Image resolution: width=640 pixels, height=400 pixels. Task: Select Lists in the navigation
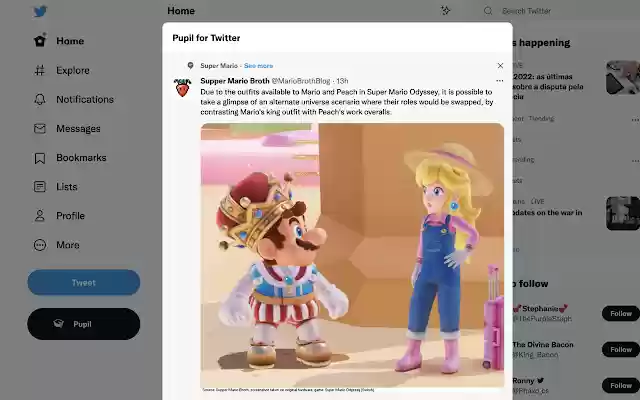(67, 187)
